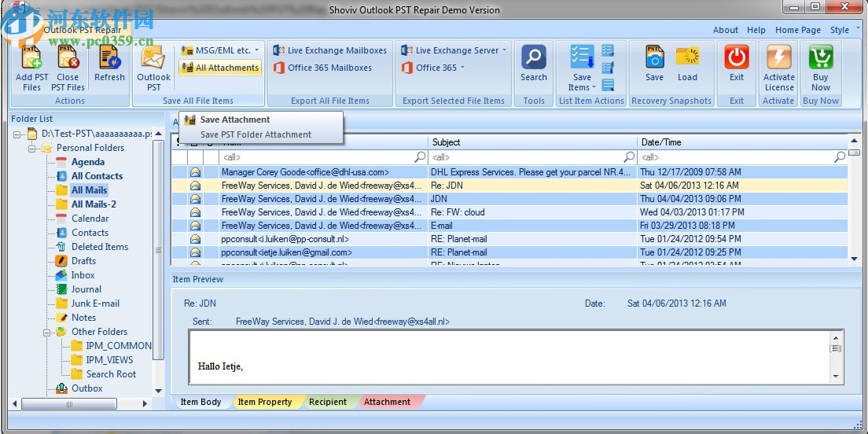868x434 pixels.
Task: Click the Load snapshot icon
Action: (687, 59)
